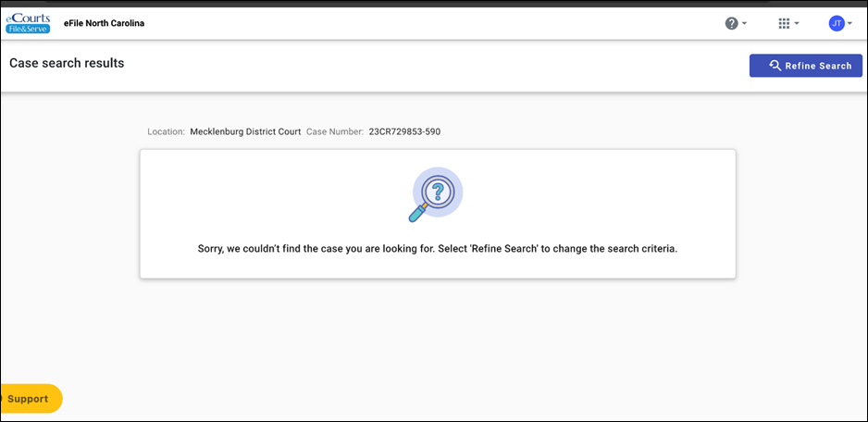The height and width of the screenshot is (422, 868).
Task: Select the Mecklenburg District Court location text
Action: pos(245,131)
